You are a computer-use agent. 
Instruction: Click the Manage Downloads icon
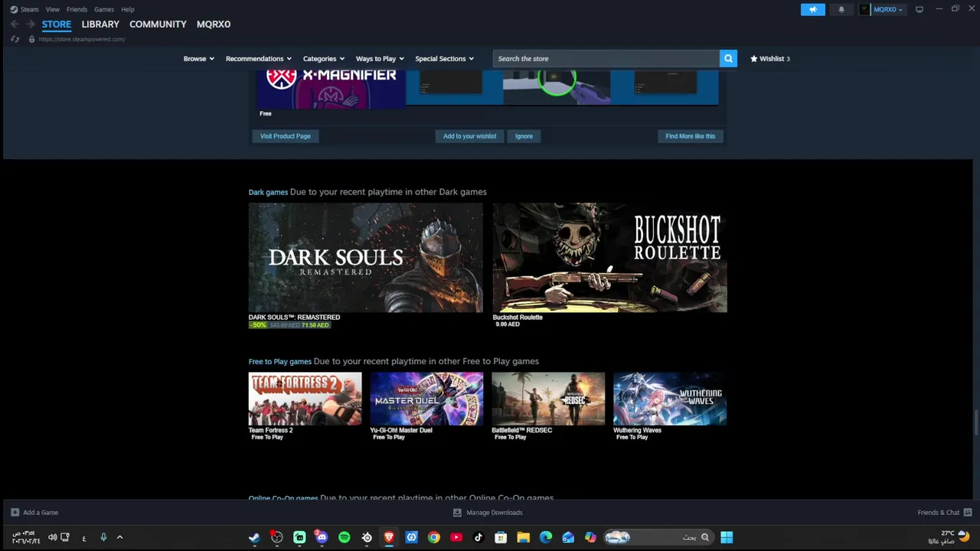click(x=457, y=512)
